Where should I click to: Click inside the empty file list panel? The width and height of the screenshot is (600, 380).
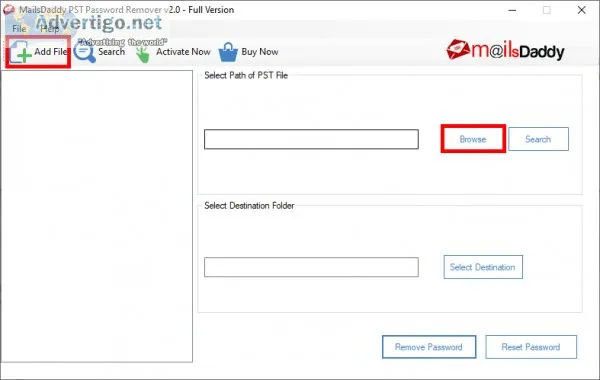97,216
